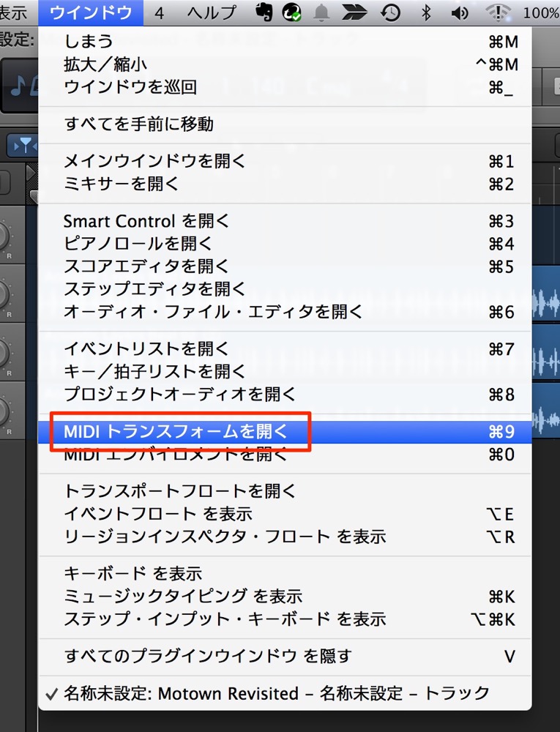The height and width of the screenshot is (732, 560).
Task: Choose ウインドウを巡回
Action: point(285,87)
